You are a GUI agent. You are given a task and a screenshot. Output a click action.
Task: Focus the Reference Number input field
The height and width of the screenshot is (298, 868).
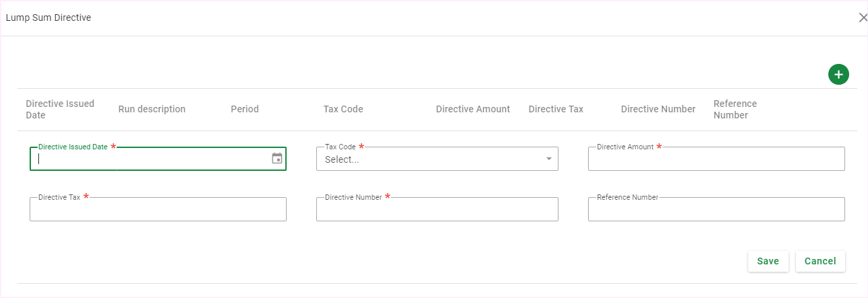[716, 210]
